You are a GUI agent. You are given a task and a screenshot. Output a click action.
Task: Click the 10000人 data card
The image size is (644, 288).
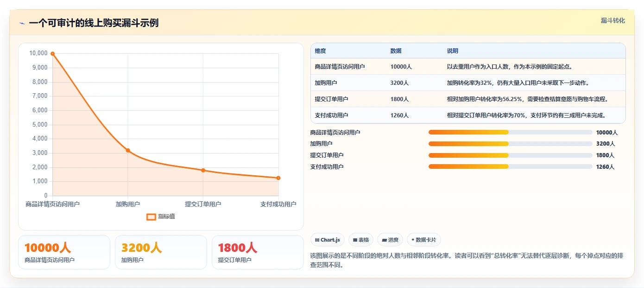(x=64, y=252)
